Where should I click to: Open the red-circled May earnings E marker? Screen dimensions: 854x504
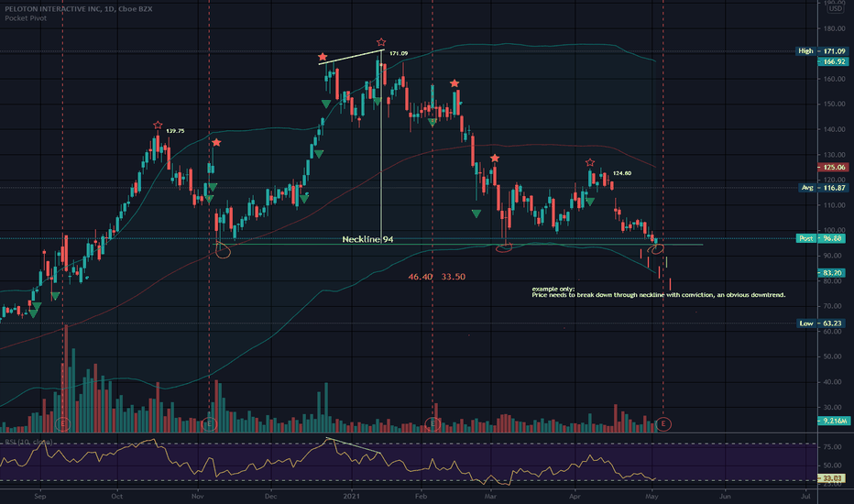(x=662, y=423)
